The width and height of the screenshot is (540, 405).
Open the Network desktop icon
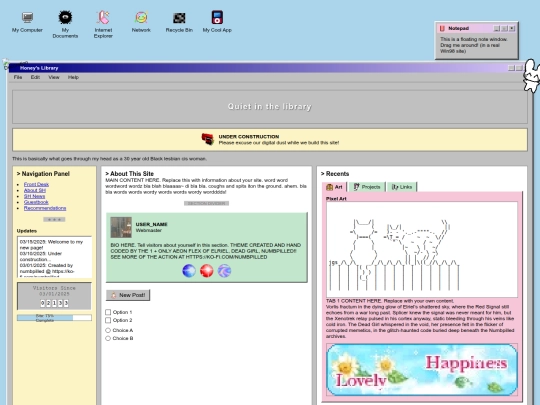141,22
